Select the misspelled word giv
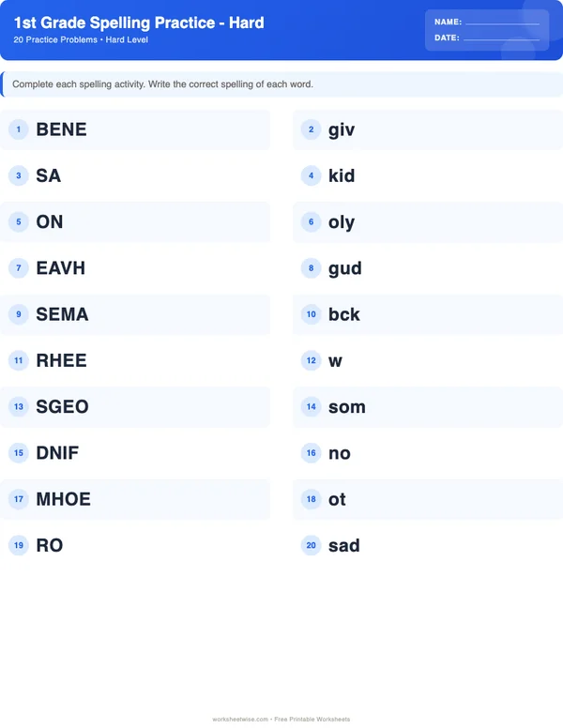 [x=342, y=129]
